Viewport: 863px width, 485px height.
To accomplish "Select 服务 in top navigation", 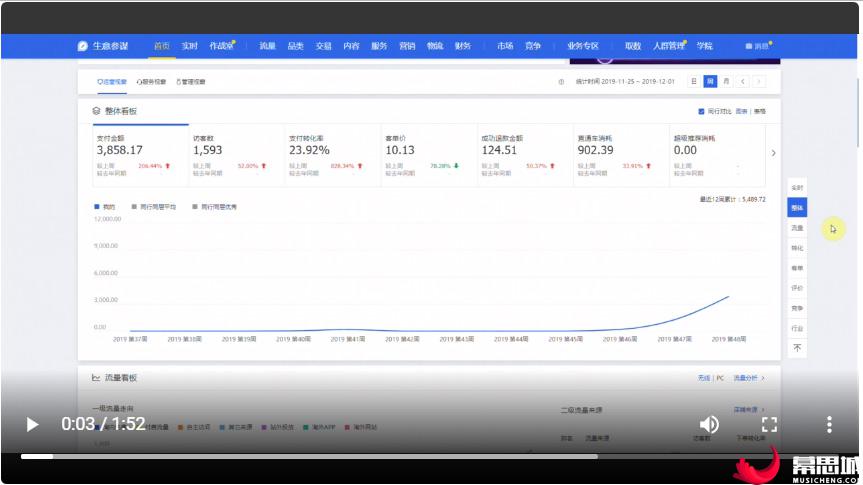I will 379,46.
